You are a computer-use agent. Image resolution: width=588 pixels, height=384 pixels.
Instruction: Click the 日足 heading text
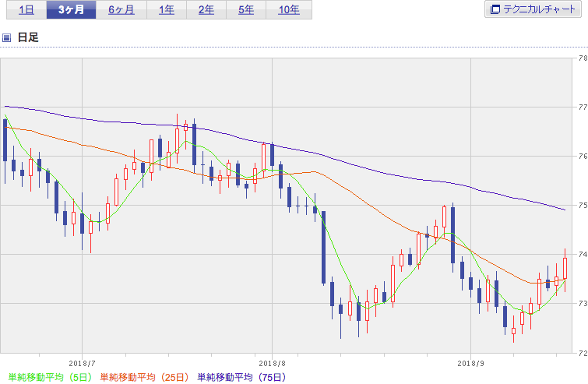pos(28,37)
